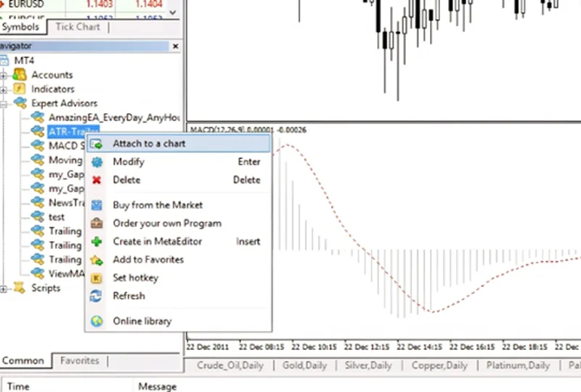The height and width of the screenshot is (392, 581).
Task: Click the Buy from the Market icon
Action: (x=97, y=205)
